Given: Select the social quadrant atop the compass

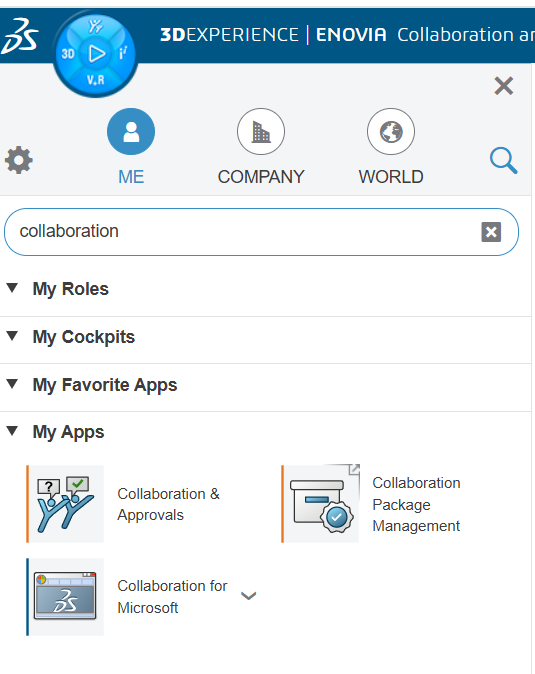Looking at the screenshot, I should tap(95, 27).
